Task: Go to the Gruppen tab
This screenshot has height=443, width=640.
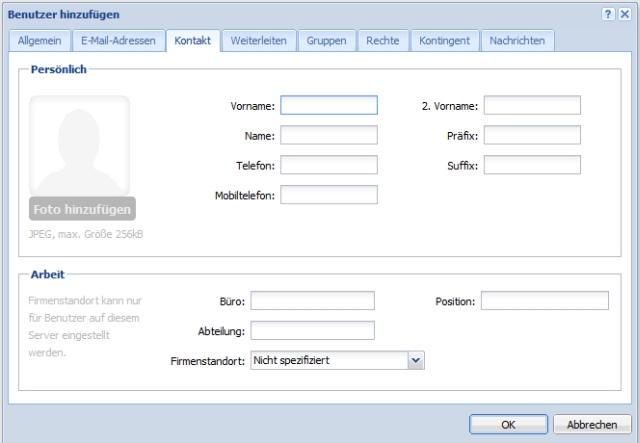Action: point(328,41)
